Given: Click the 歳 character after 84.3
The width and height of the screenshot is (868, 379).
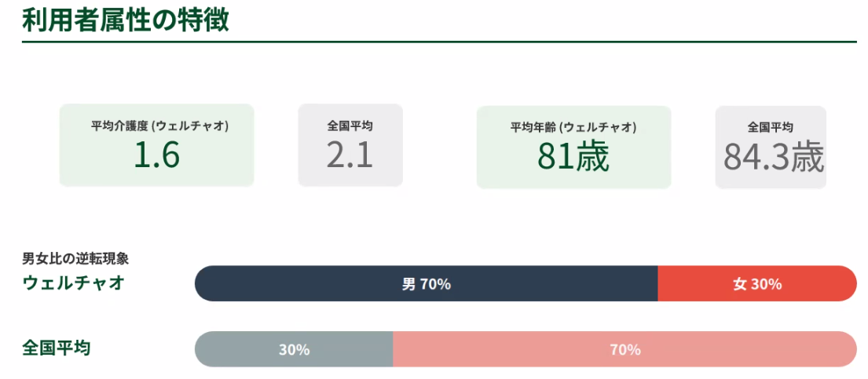Looking at the screenshot, I should (x=808, y=158).
